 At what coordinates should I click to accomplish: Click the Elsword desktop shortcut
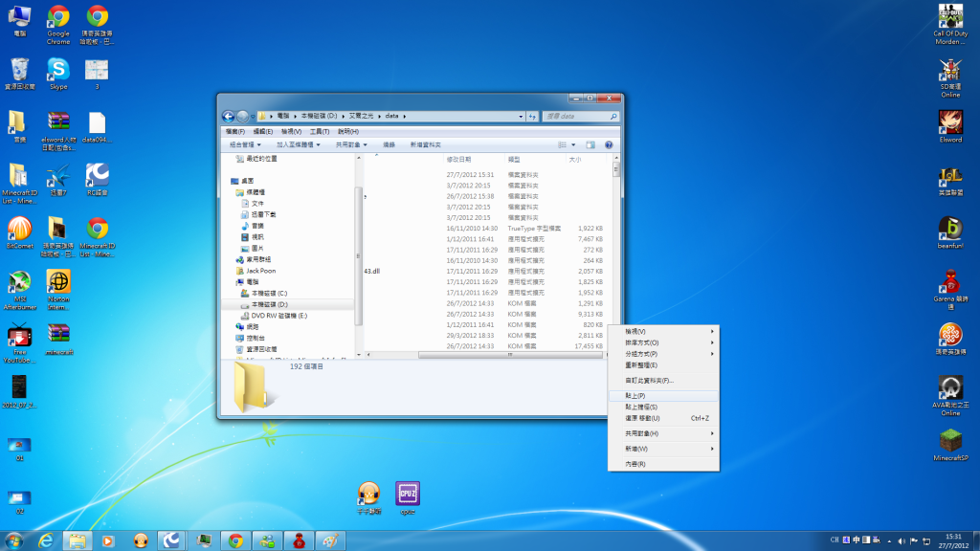[x=950, y=125]
